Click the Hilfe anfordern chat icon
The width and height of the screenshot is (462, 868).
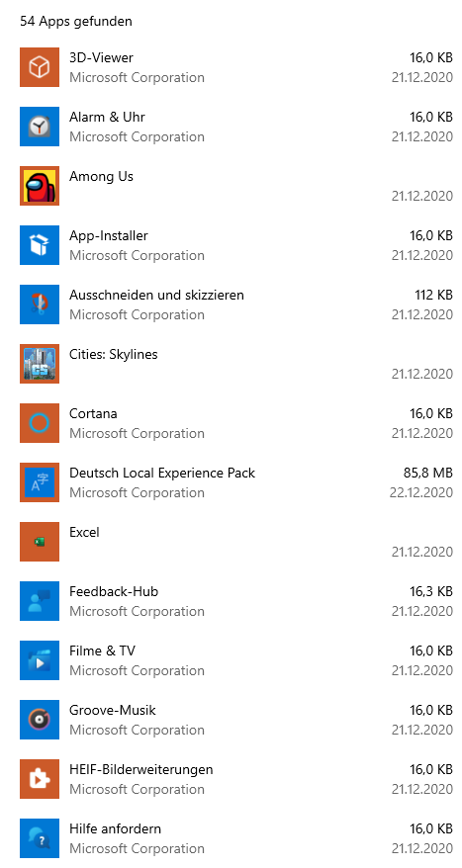40,838
